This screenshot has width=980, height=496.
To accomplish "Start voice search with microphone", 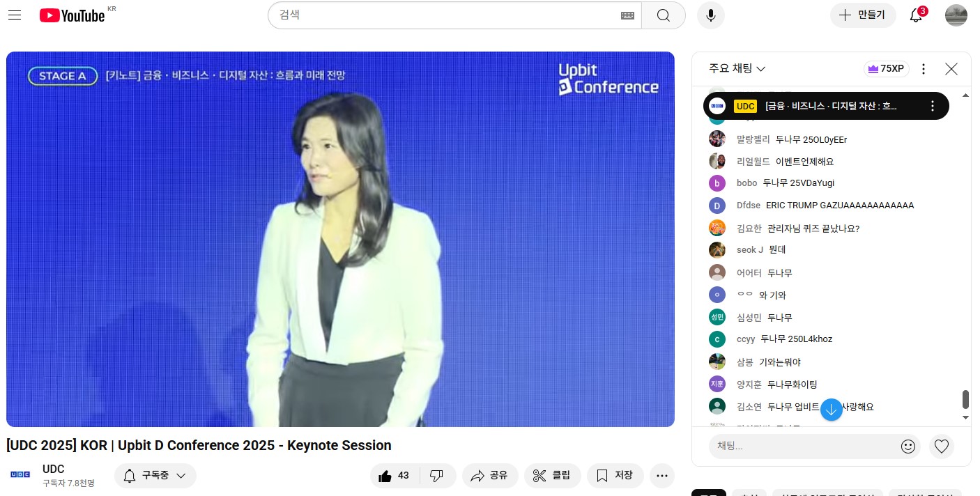I will point(710,15).
